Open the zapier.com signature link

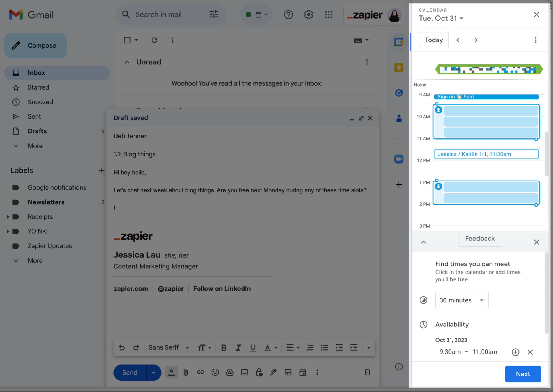tap(131, 289)
